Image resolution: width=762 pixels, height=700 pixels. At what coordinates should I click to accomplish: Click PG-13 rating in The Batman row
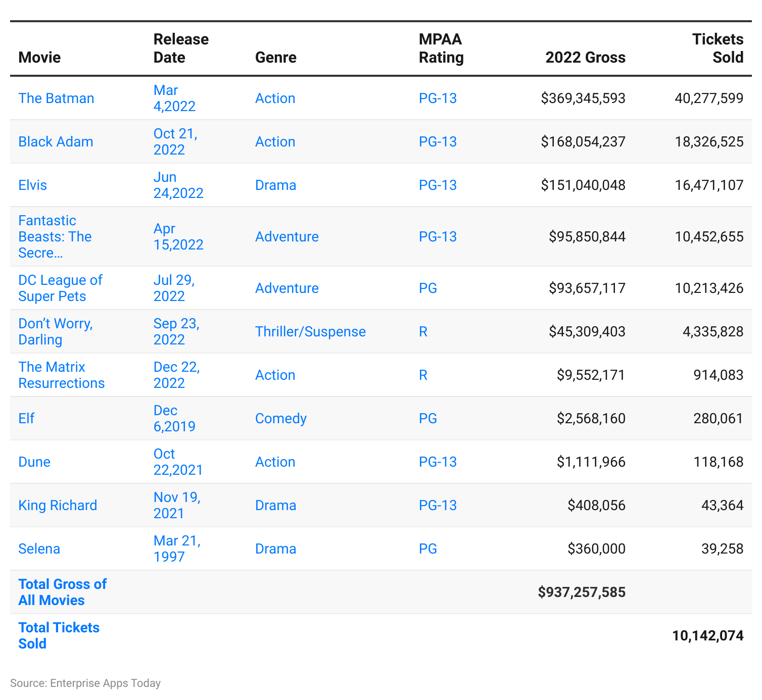(438, 98)
